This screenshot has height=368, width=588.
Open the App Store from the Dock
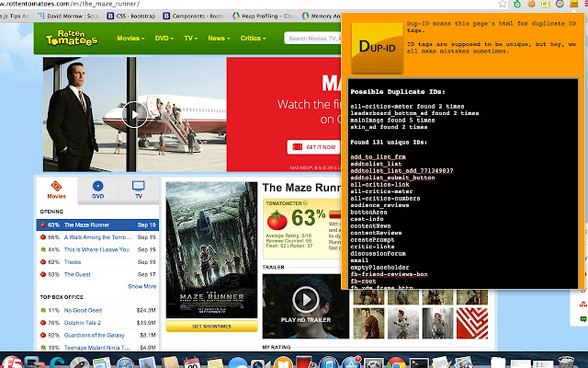click(351, 362)
